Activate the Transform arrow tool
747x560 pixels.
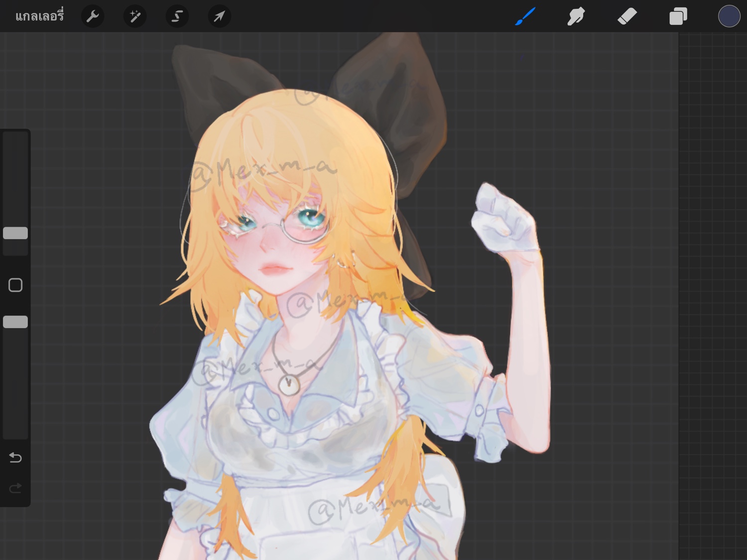(x=219, y=16)
